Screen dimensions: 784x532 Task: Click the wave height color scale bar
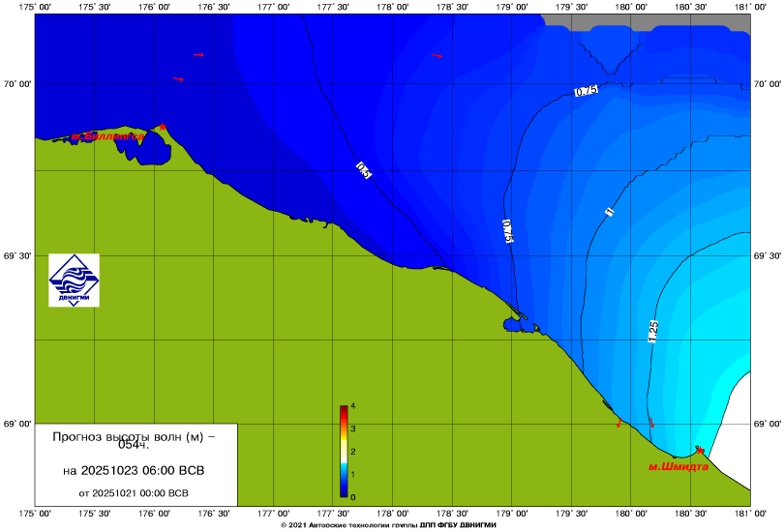point(344,452)
